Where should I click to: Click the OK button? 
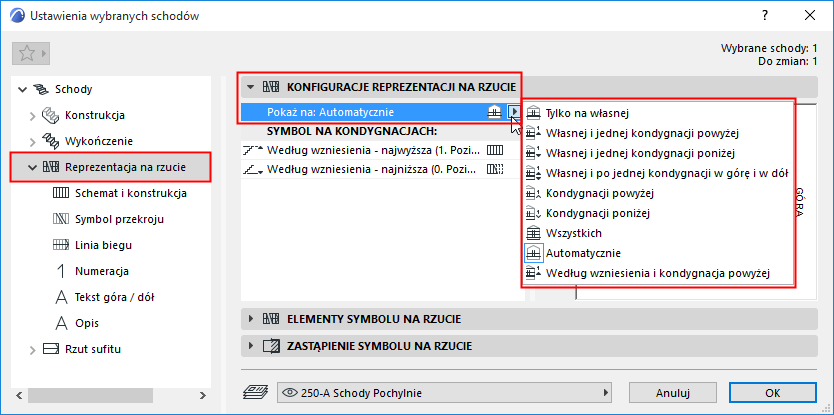[773, 393]
